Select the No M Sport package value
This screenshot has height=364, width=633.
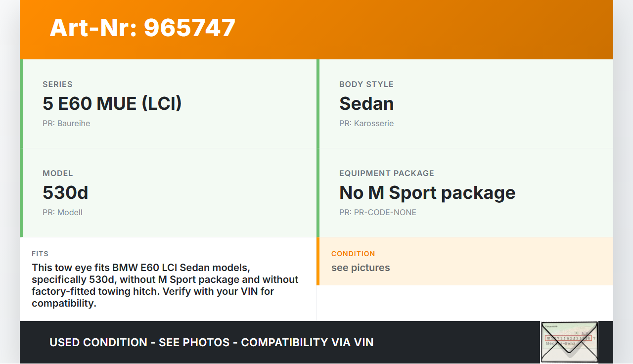[x=427, y=192]
